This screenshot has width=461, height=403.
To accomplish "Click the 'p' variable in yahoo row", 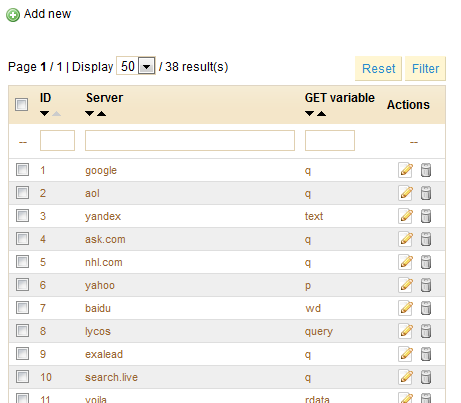I will coord(308,286).
